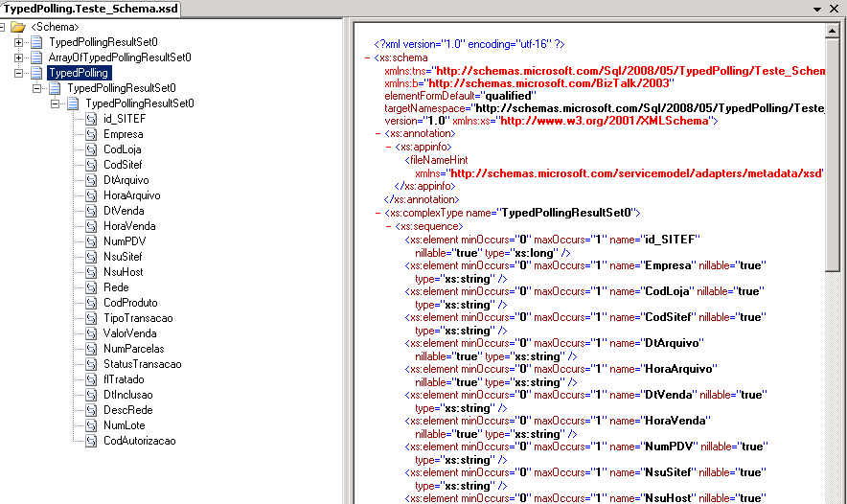Click the document icon beside TypedPolling
Viewport: 847px width, 504px height.
pyautogui.click(x=36, y=73)
